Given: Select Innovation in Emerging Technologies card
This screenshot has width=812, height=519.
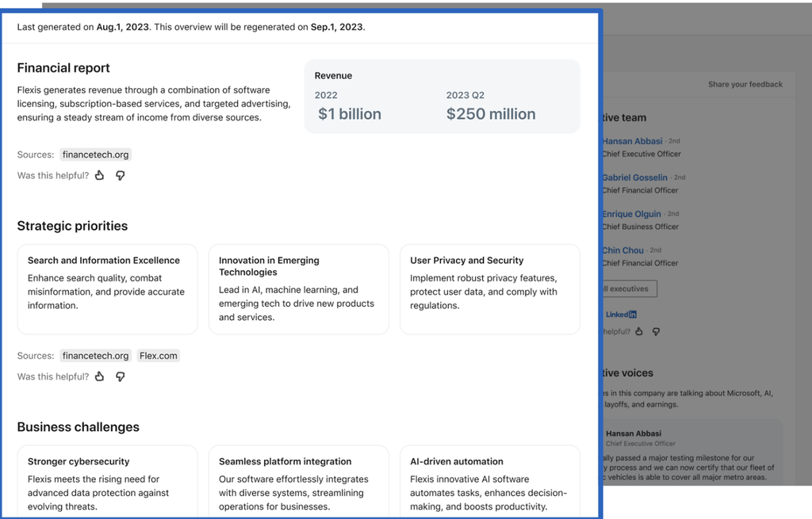Looking at the screenshot, I should pos(299,289).
